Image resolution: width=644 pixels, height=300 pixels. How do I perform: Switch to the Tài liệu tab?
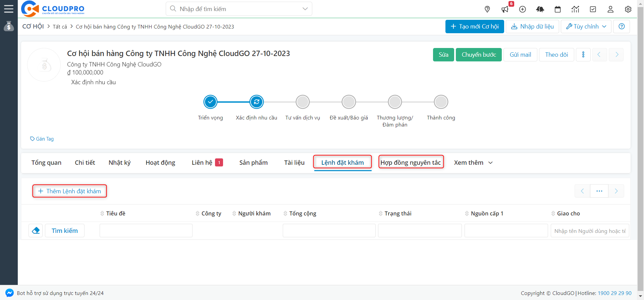294,163
